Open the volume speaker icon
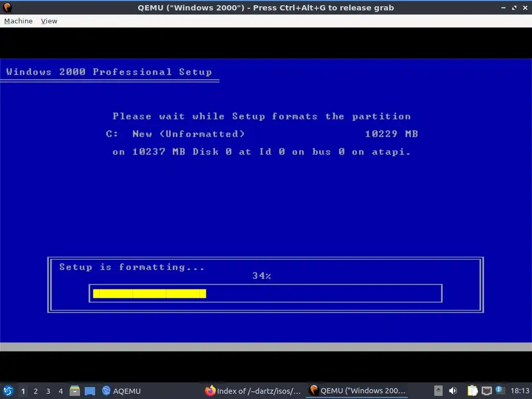Screen dimensions: 532x399 [453, 391]
